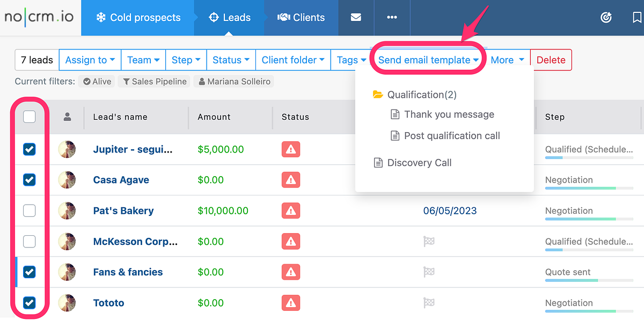Click the nocrm.io logo
The height and width of the screenshot is (334, 644).
[39, 17]
